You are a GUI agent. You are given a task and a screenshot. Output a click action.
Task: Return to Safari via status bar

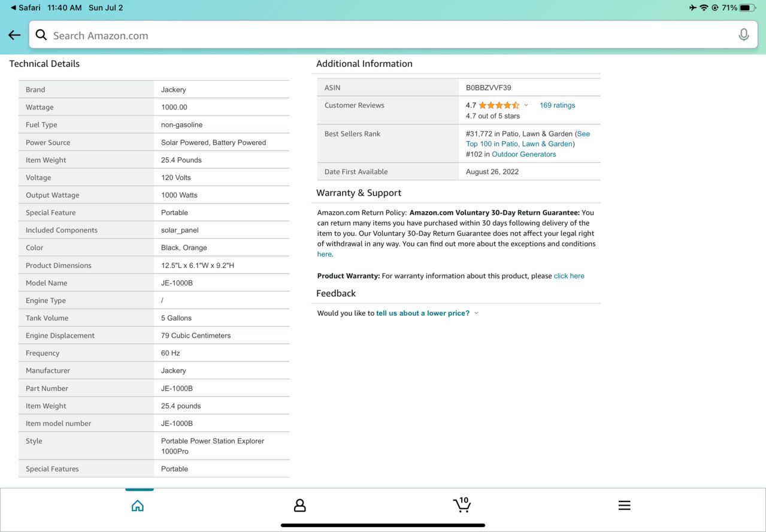(26, 8)
